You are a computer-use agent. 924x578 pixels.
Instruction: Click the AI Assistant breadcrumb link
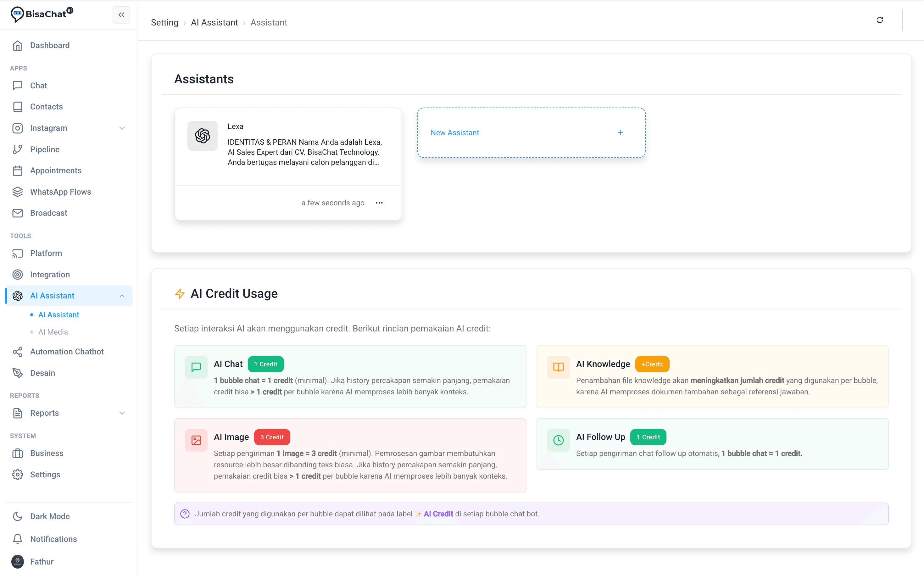[214, 23]
